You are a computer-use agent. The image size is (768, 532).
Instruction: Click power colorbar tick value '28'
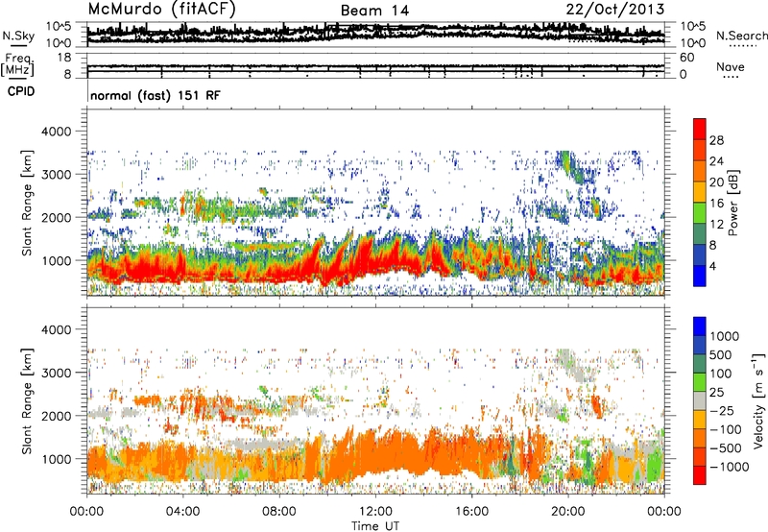[716, 140]
